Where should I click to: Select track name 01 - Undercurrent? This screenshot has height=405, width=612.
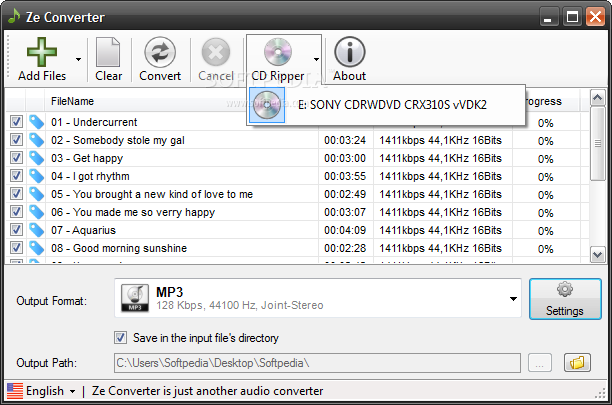94,122
